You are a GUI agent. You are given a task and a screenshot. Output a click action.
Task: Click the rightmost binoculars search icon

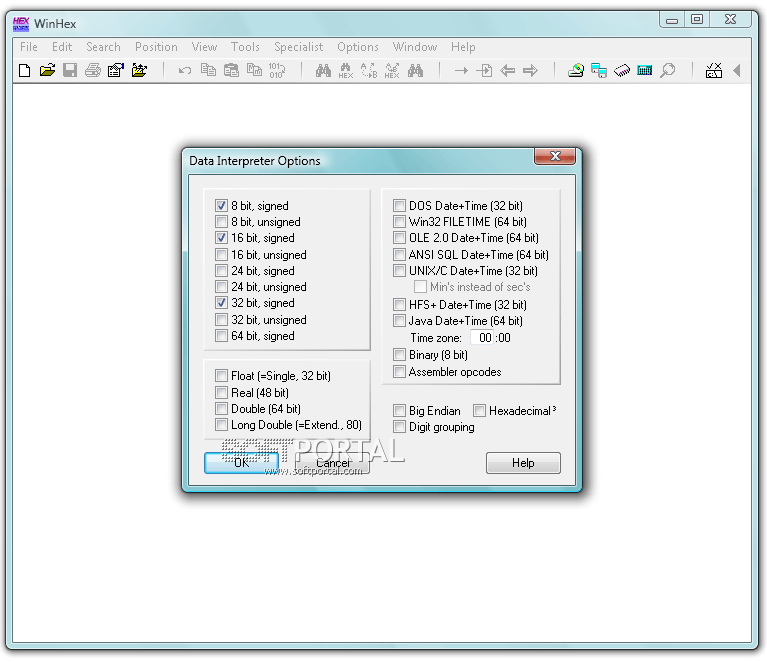[x=415, y=70]
